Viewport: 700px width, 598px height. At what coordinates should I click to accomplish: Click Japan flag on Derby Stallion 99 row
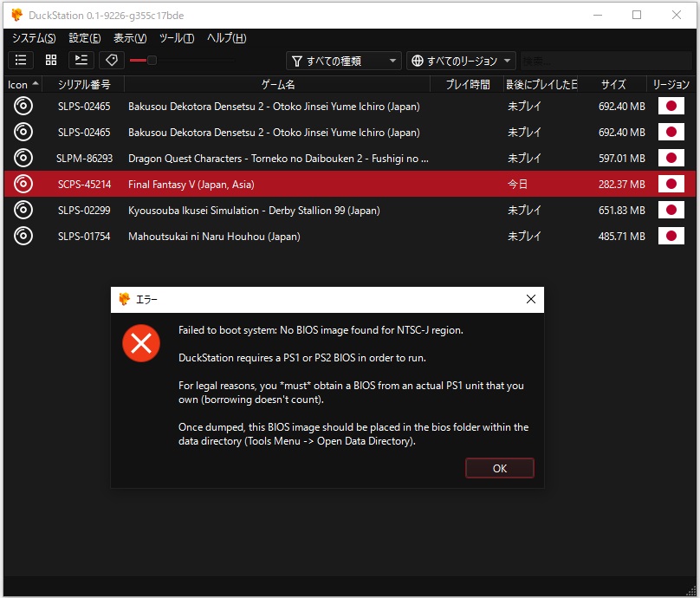tap(671, 210)
